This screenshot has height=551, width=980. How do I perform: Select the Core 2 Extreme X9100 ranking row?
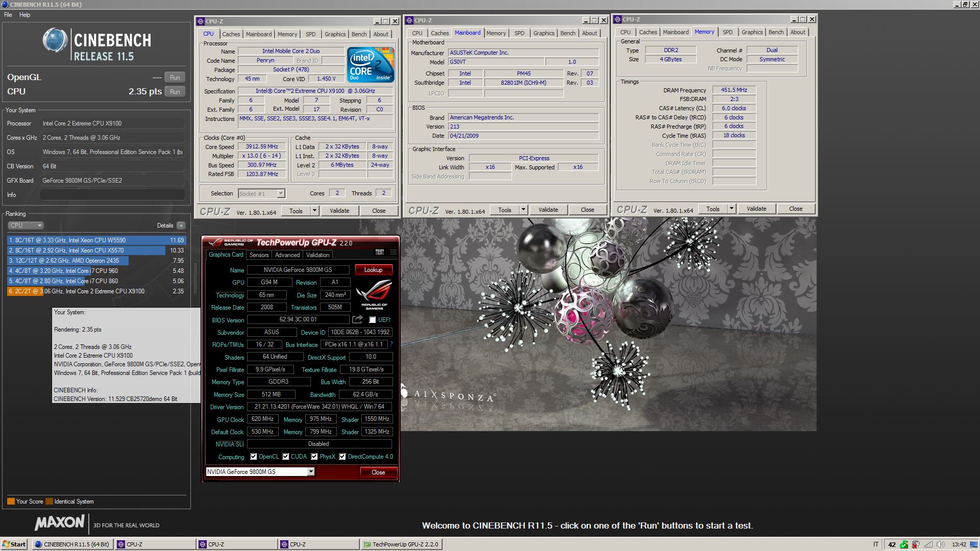(96, 291)
